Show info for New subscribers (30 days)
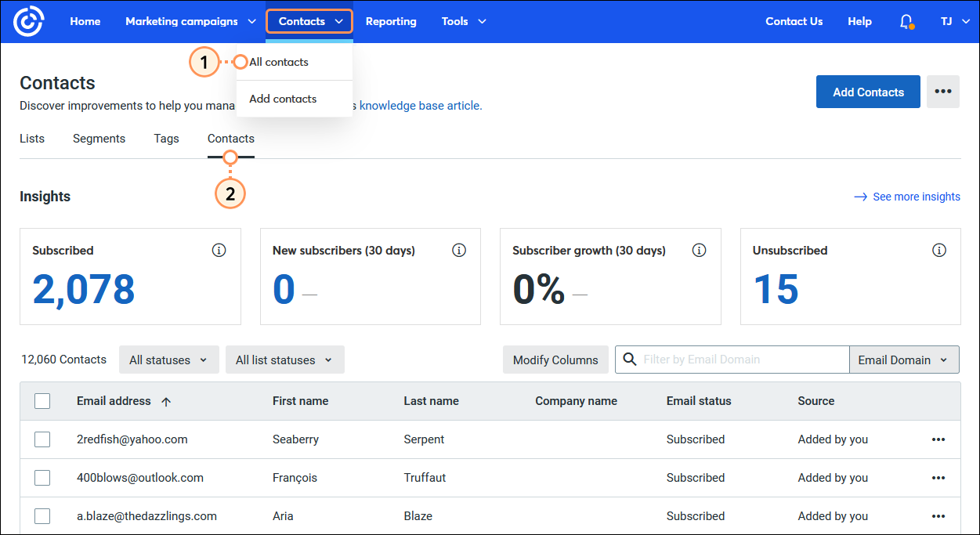Image resolution: width=980 pixels, height=535 pixels. pos(460,251)
